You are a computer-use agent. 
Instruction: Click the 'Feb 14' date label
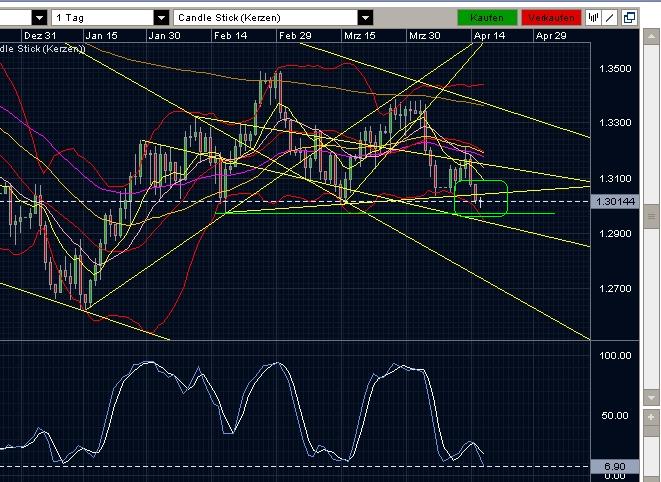(x=230, y=35)
